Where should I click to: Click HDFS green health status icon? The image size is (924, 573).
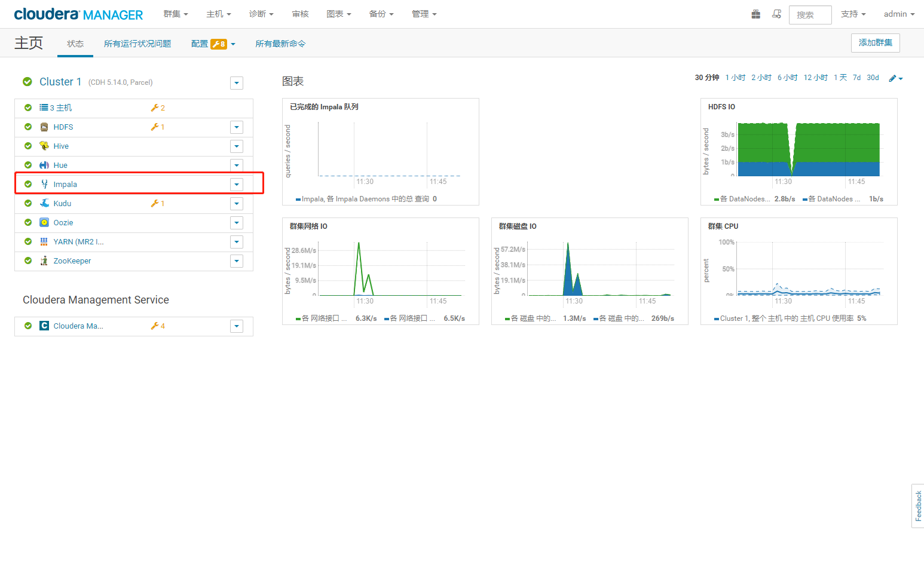[x=28, y=127]
